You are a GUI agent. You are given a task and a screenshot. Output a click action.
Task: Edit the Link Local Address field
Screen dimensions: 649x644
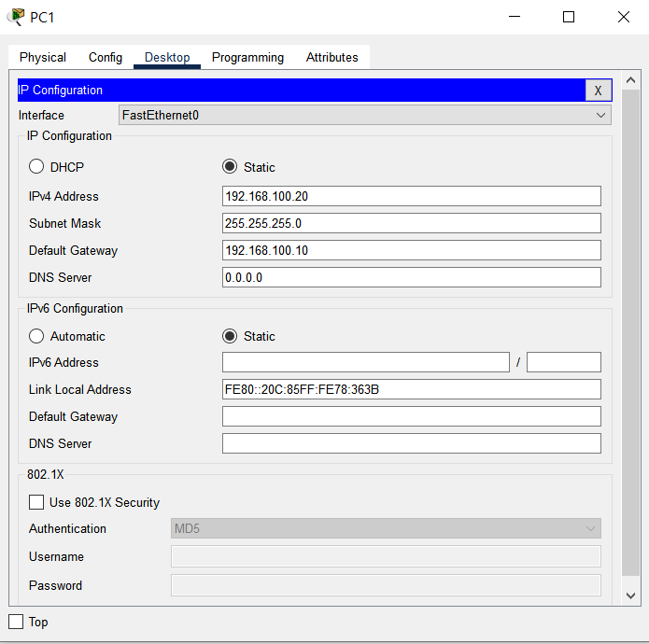412,389
